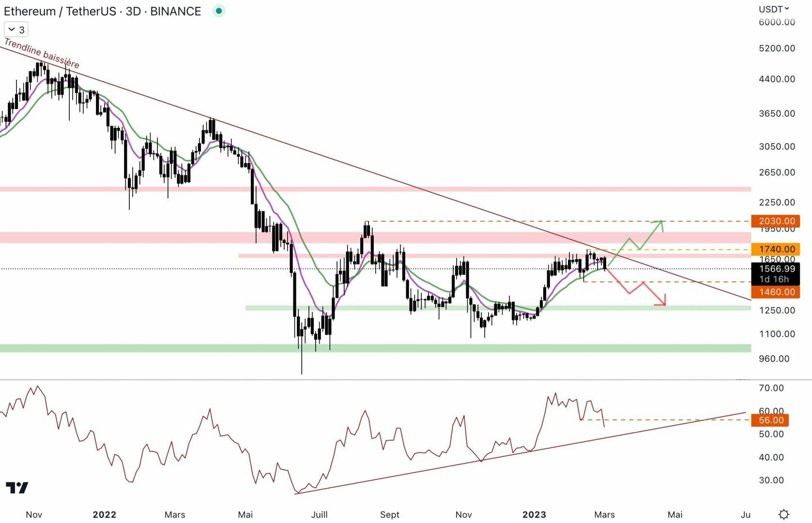Image resolution: width=812 pixels, height=523 pixels.
Task: Click the 2022 year label
Action: [x=104, y=514]
